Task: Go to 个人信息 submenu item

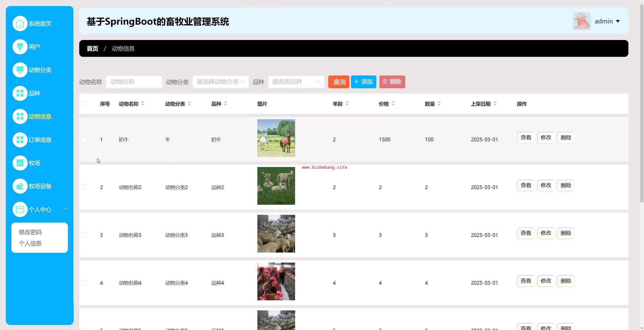Action: [30, 243]
